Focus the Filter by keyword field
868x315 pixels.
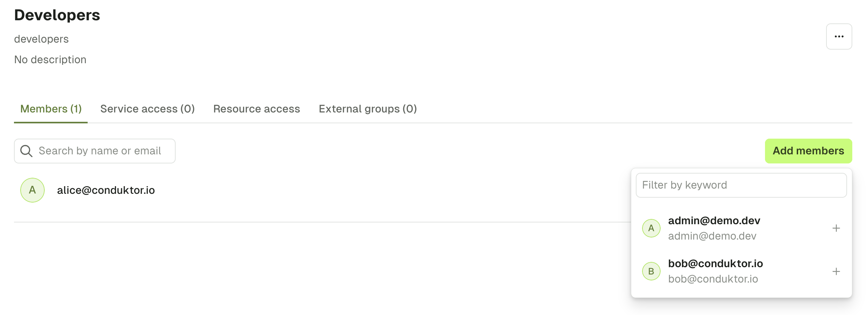(741, 185)
